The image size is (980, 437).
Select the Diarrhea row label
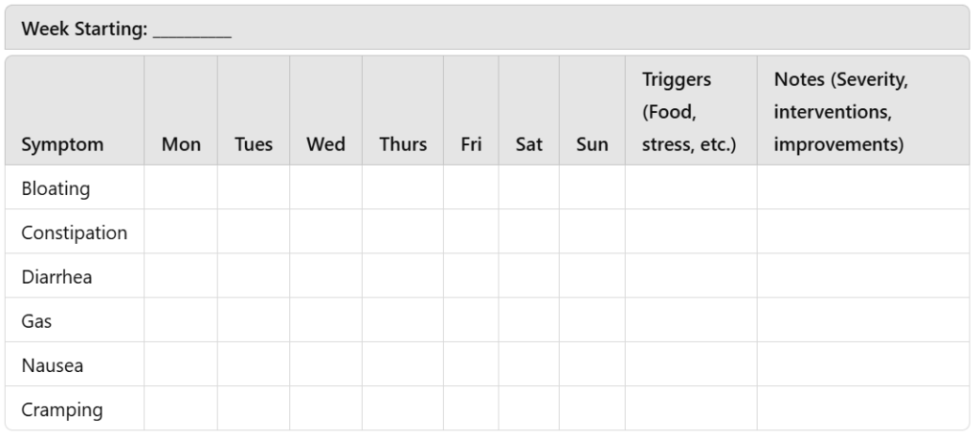tap(56, 276)
